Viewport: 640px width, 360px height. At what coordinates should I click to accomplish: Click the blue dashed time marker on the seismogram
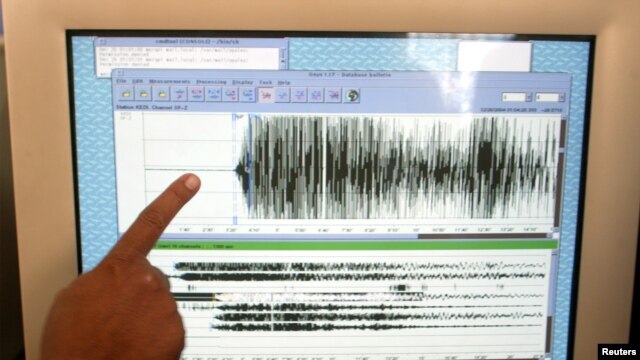235,169
